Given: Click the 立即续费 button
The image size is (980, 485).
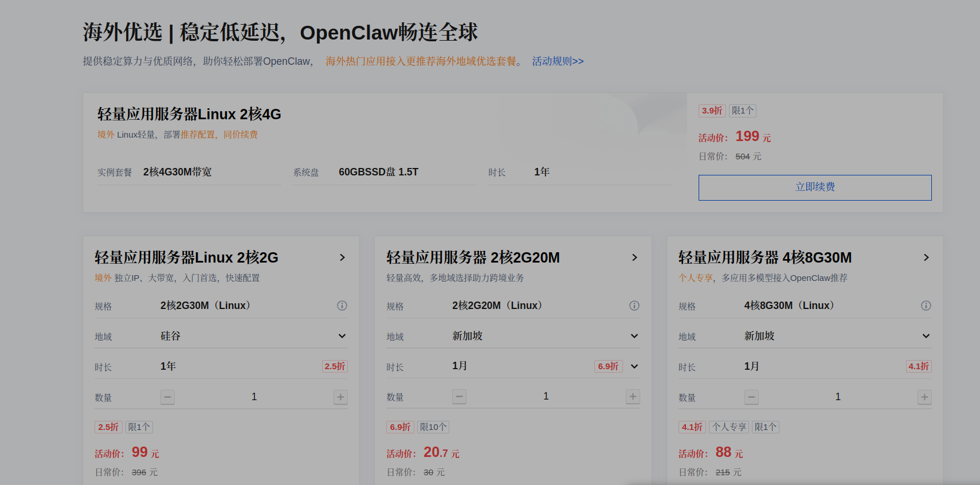Looking at the screenshot, I should click(815, 187).
